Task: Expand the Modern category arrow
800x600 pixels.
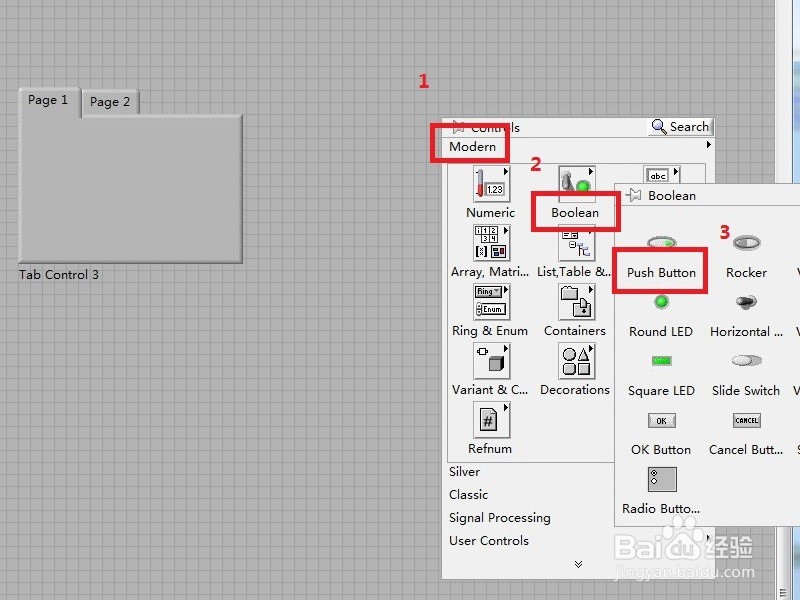Action: [x=709, y=145]
